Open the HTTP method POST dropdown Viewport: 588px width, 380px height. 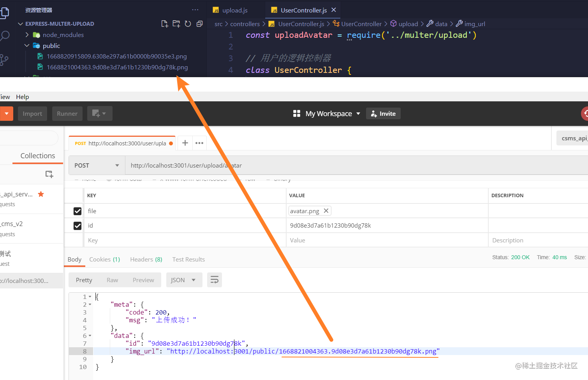pos(97,165)
